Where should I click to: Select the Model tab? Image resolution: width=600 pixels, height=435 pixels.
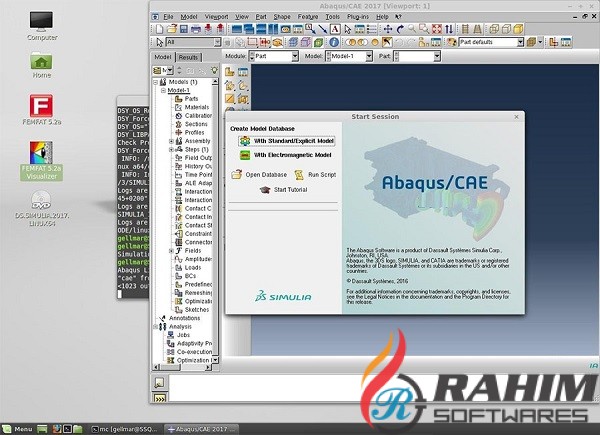pyautogui.click(x=163, y=57)
